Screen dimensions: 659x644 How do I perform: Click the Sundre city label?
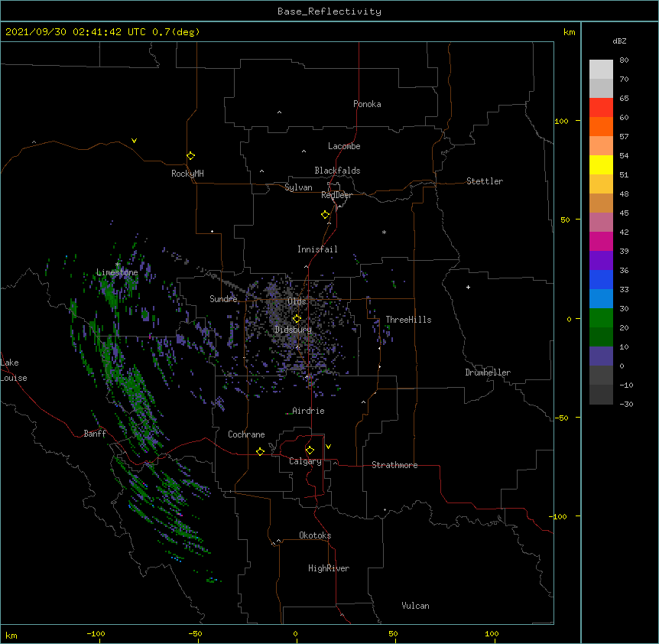pos(223,299)
